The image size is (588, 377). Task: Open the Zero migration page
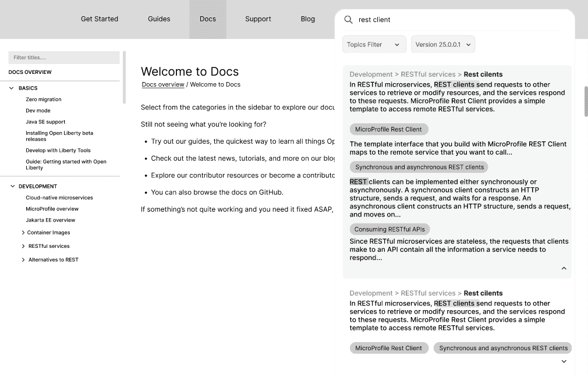(44, 99)
